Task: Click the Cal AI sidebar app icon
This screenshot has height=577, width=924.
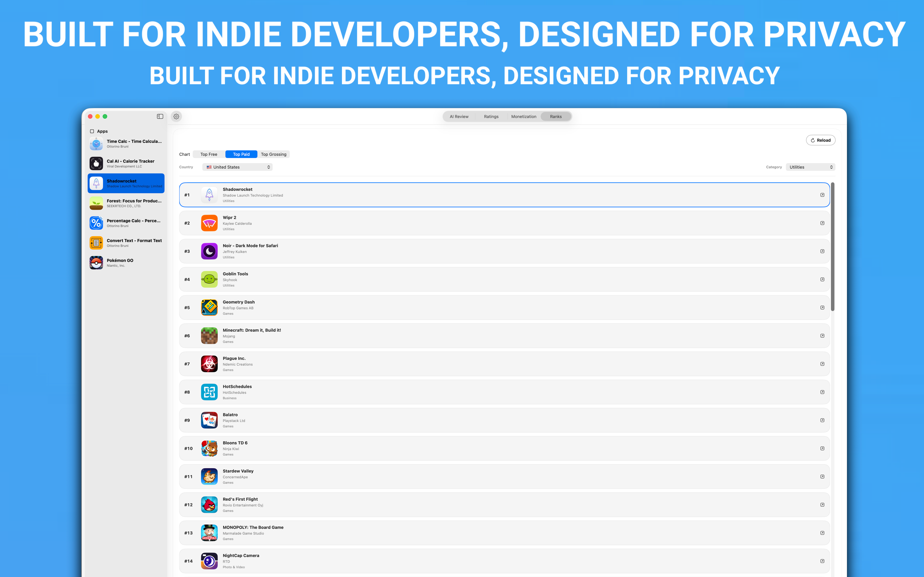Action: (x=96, y=163)
